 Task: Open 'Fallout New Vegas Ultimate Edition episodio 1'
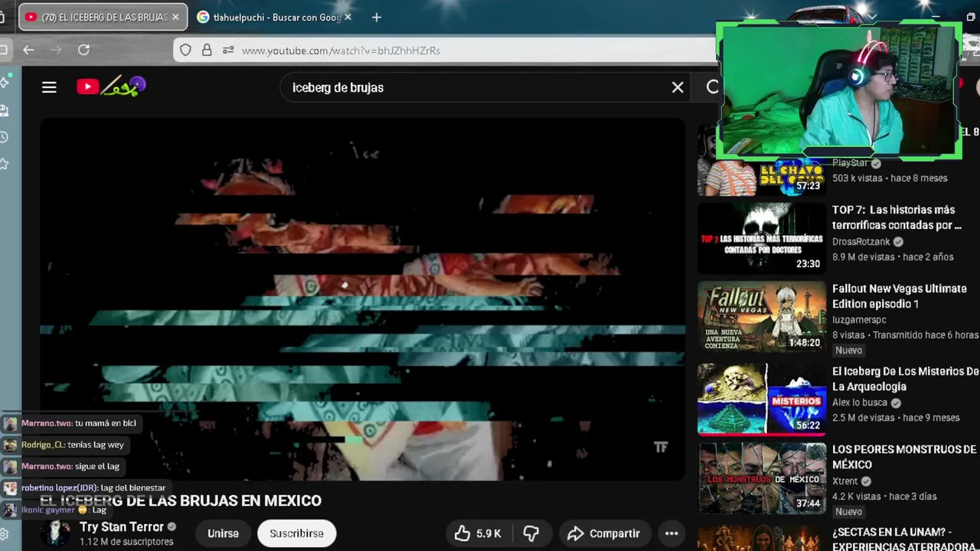(899, 296)
